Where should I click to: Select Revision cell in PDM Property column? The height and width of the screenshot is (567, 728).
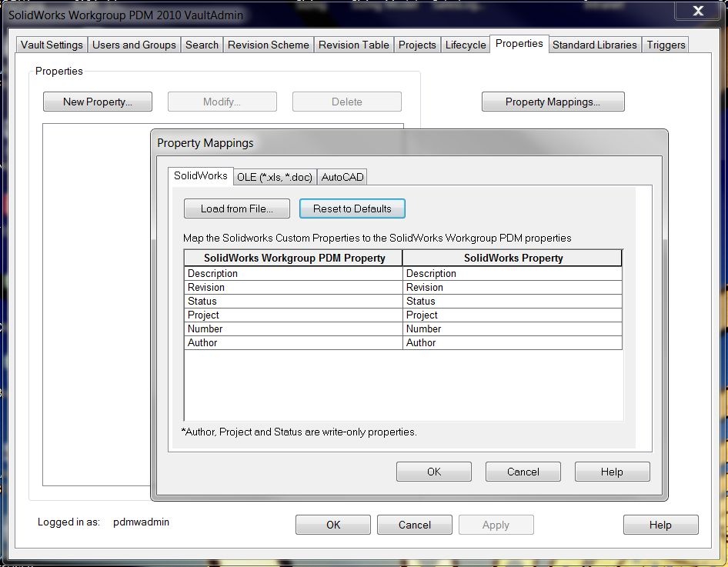click(293, 287)
